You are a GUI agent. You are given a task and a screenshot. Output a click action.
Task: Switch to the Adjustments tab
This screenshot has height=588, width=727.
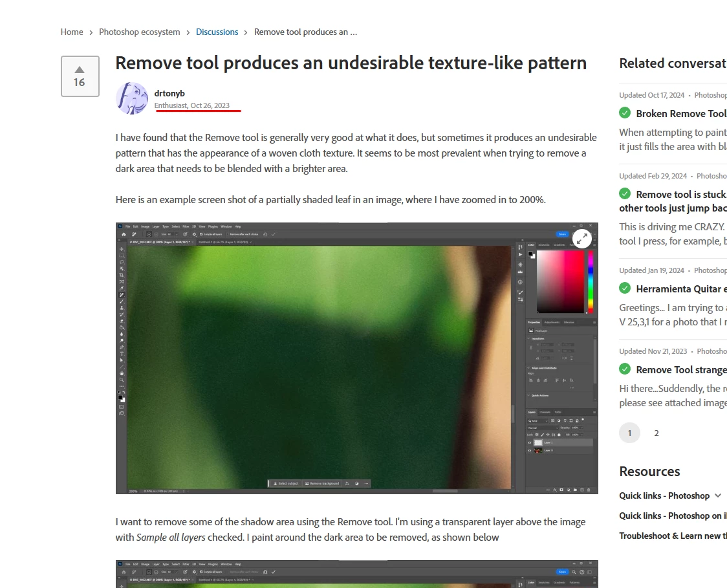552,322
